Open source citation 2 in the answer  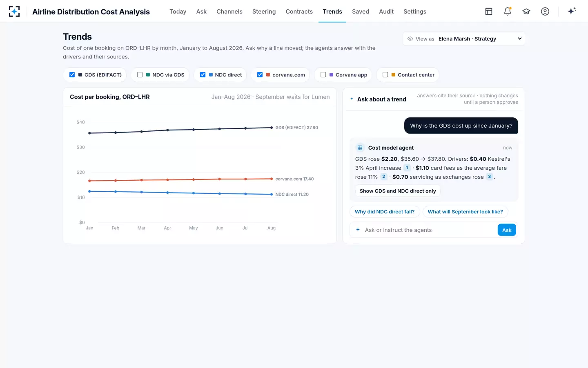tap(383, 177)
